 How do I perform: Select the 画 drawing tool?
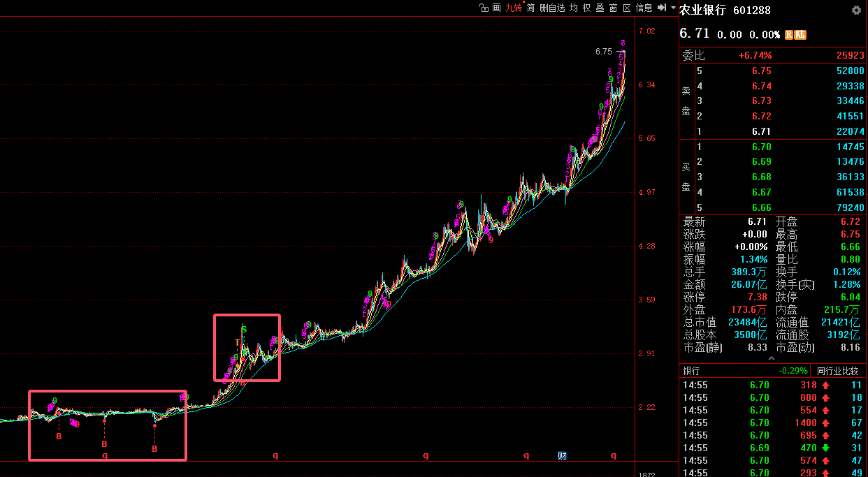[x=496, y=8]
